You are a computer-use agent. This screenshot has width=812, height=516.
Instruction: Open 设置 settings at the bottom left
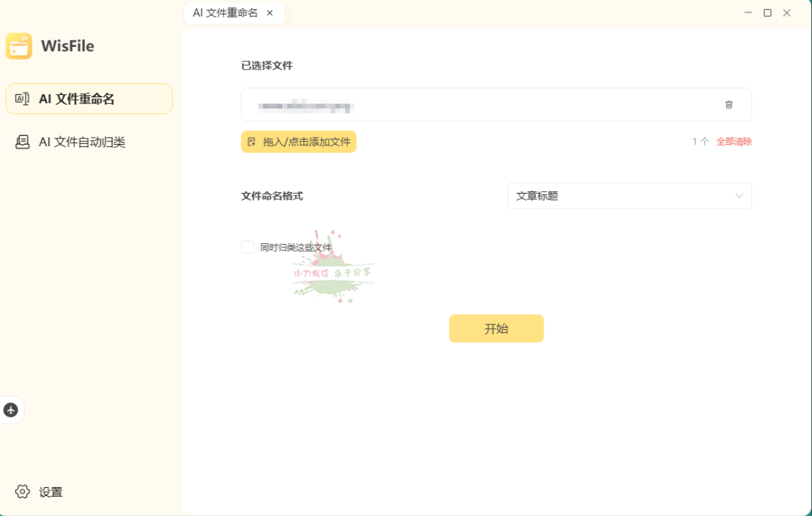coord(39,492)
